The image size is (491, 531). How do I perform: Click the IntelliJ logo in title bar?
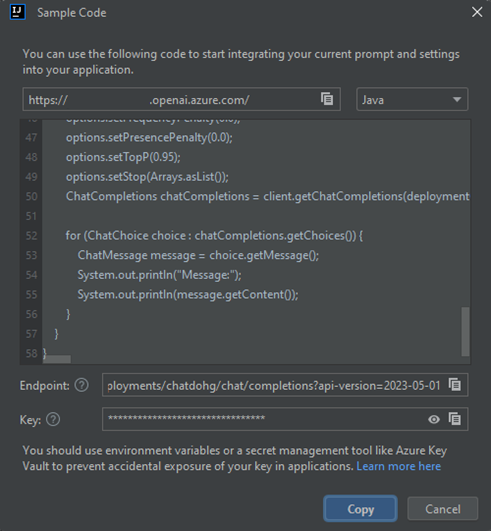point(18,12)
